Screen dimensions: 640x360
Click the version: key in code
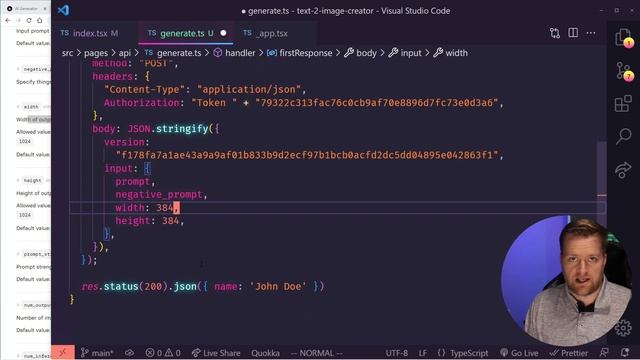[x=127, y=142]
